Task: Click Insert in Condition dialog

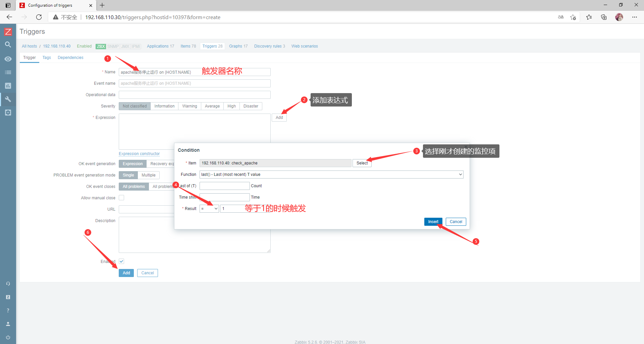Action: click(x=433, y=222)
